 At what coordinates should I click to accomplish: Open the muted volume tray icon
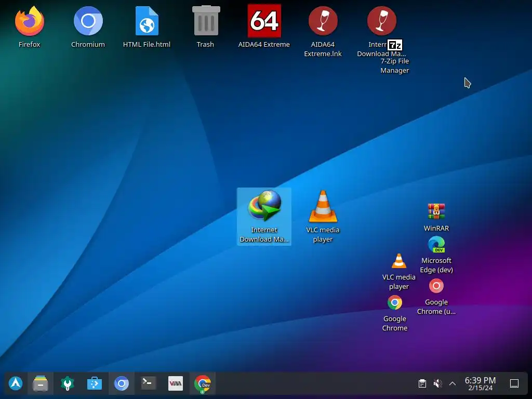(x=437, y=383)
